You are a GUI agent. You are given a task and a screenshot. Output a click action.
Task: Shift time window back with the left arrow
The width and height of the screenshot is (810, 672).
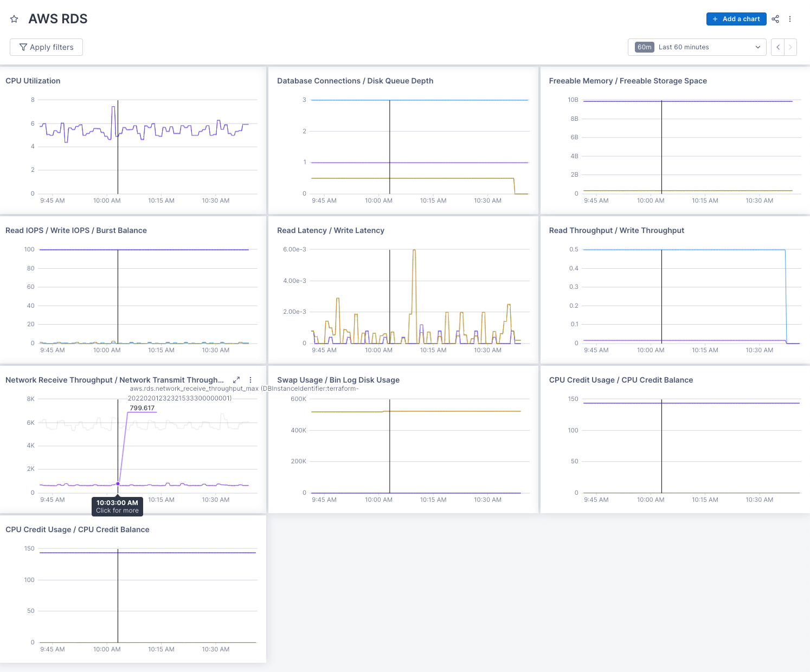777,47
